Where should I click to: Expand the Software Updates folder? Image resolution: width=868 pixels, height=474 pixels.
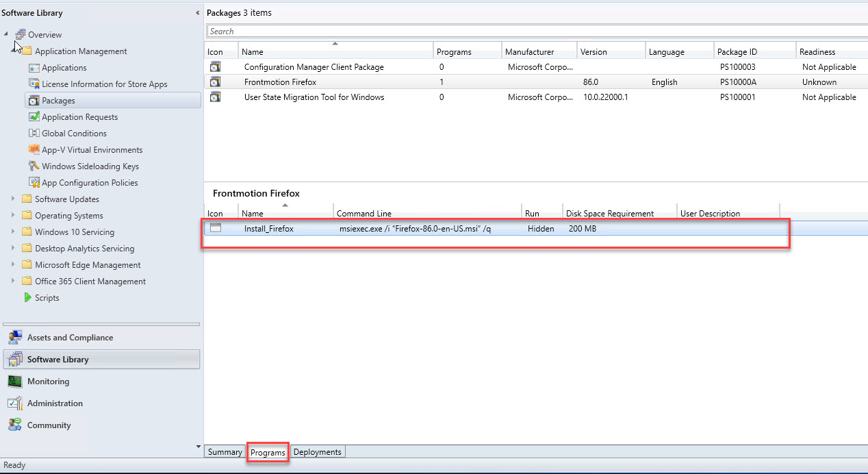pyautogui.click(x=13, y=199)
